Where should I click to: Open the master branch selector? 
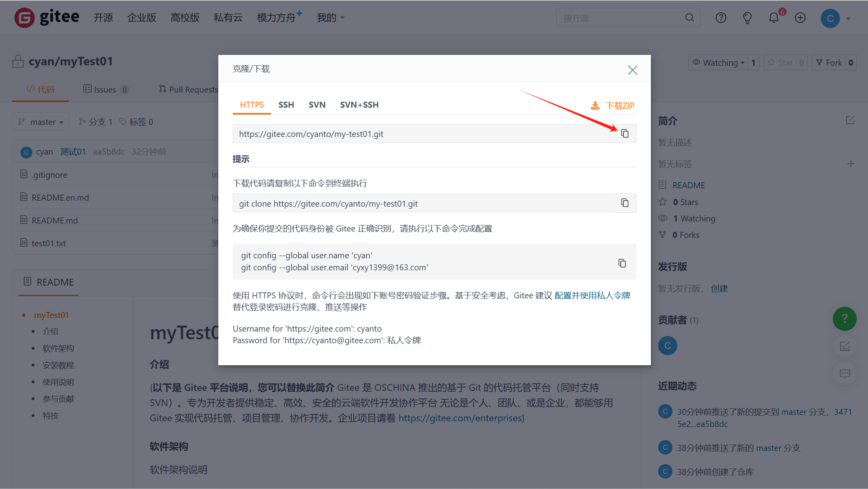pyautogui.click(x=40, y=121)
